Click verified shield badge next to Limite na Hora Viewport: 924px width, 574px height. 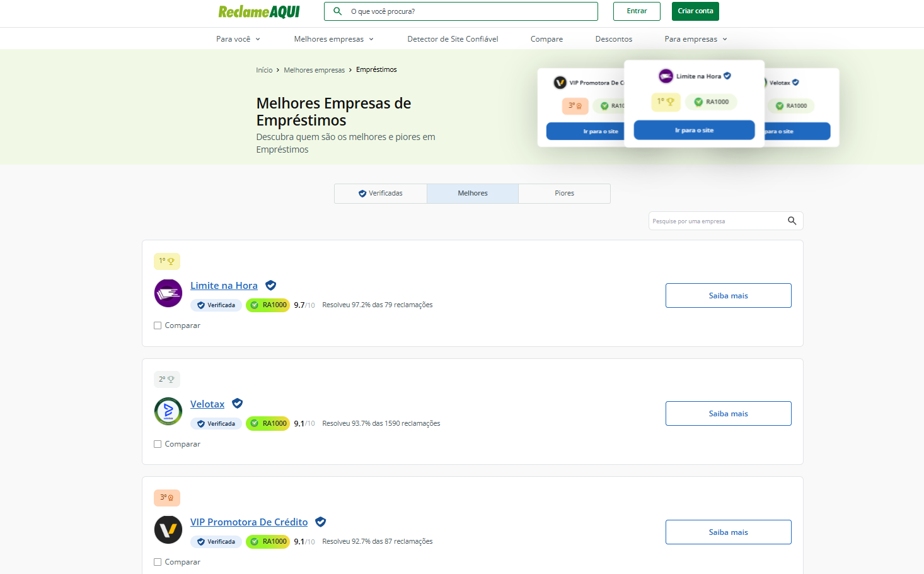pos(271,285)
